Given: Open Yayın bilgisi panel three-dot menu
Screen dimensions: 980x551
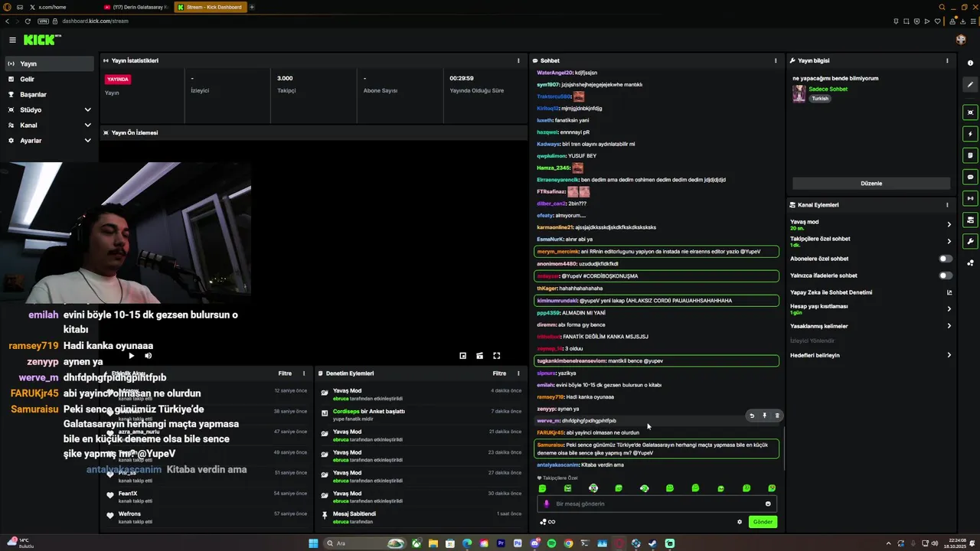Looking at the screenshot, I should pos(947,60).
